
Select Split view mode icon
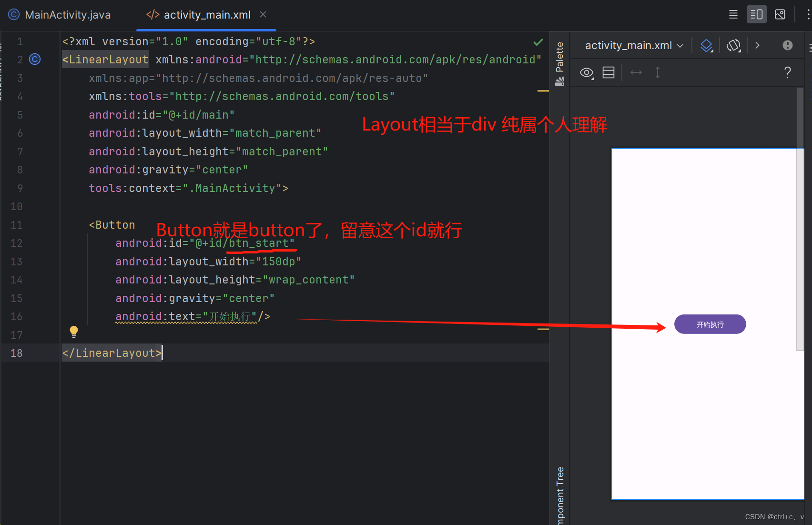pos(757,14)
